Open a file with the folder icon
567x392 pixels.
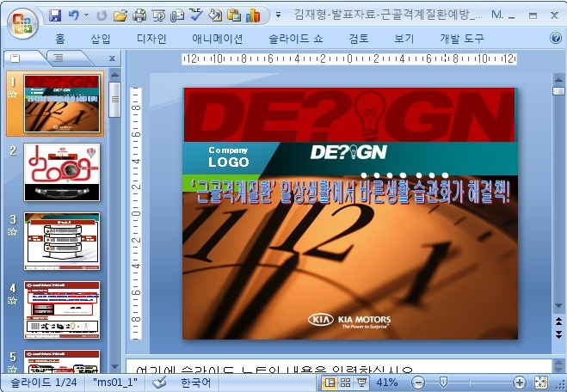point(120,15)
